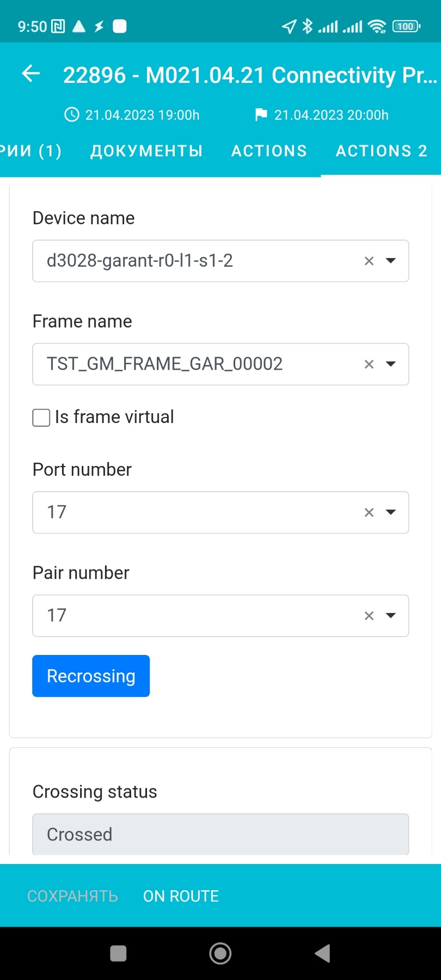Tap the clock start time icon
Viewport: 441px width, 980px height.
72,115
